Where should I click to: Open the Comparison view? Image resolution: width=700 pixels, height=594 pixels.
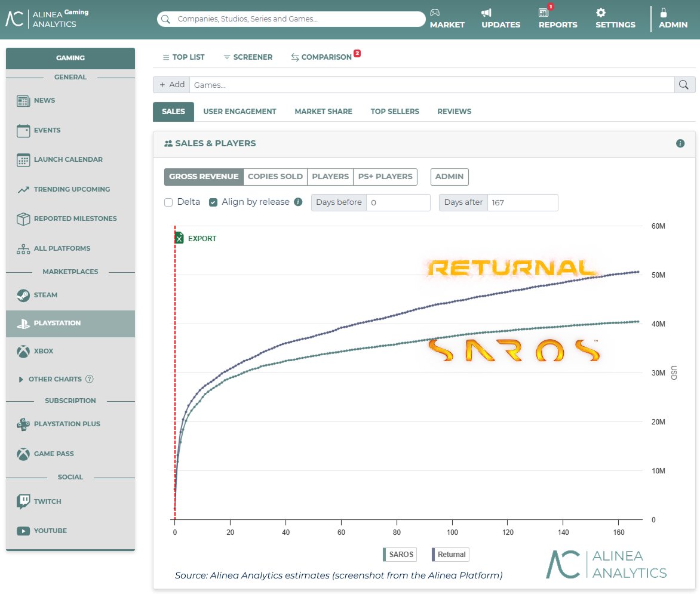click(326, 57)
